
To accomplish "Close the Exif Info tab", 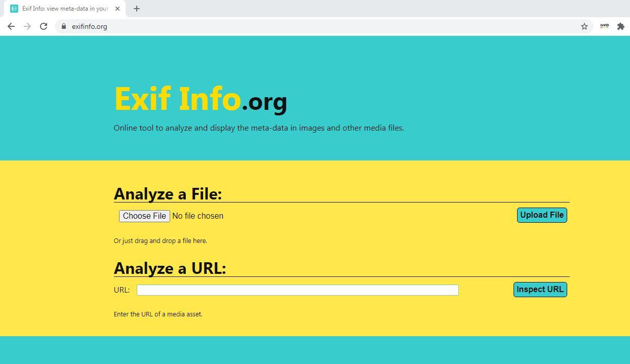I will click(117, 9).
